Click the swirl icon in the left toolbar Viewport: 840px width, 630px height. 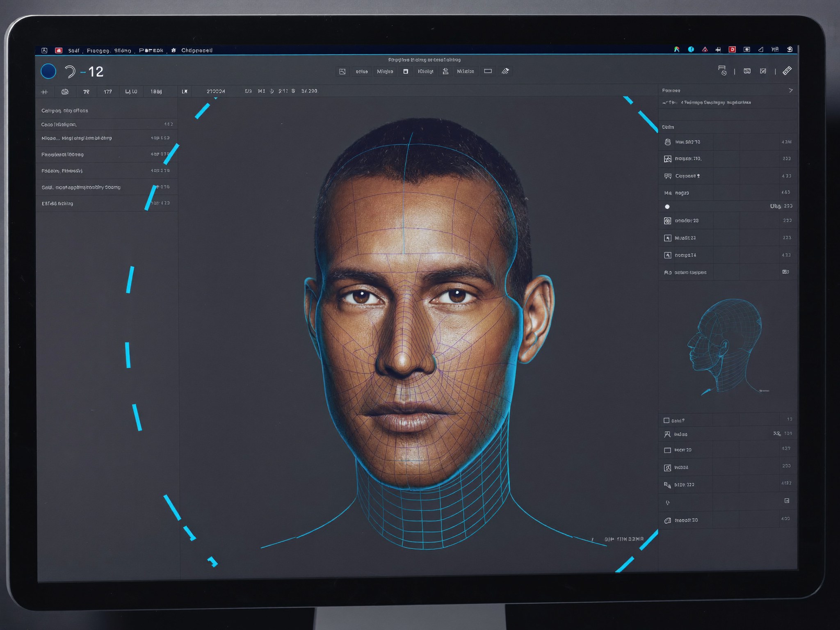point(65,92)
